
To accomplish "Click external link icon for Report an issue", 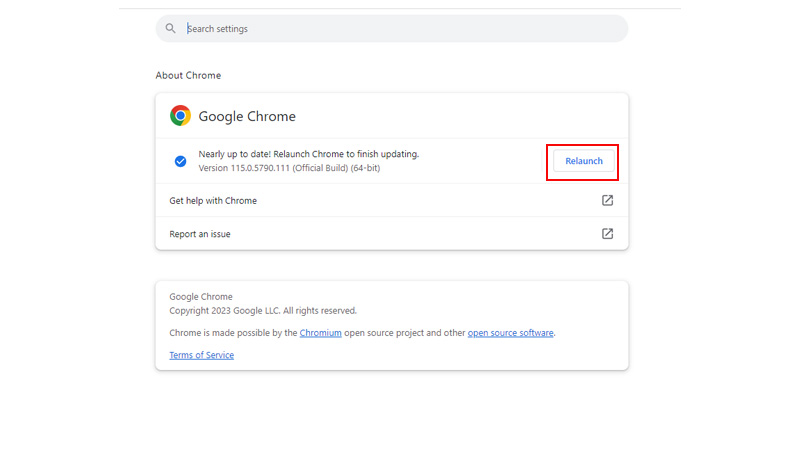I will pyautogui.click(x=607, y=234).
